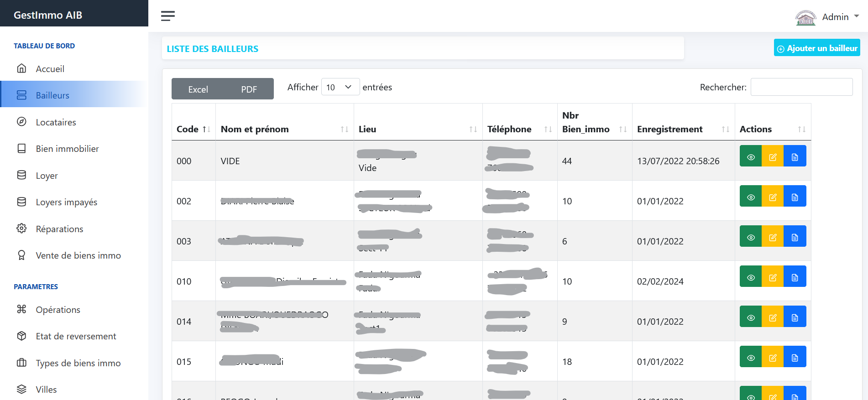Edit bailleur 000 with yellow pencil
868x400 pixels.
click(773, 156)
